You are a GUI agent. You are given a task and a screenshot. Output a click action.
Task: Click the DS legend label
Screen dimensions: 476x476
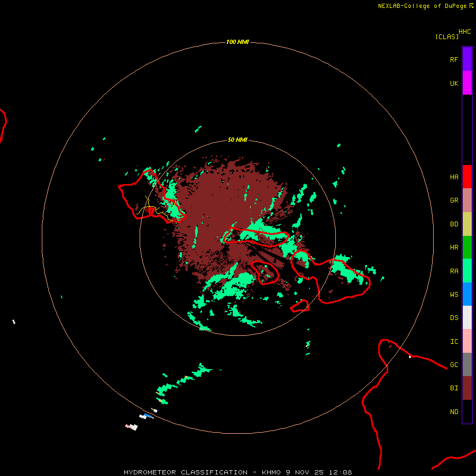point(454,318)
